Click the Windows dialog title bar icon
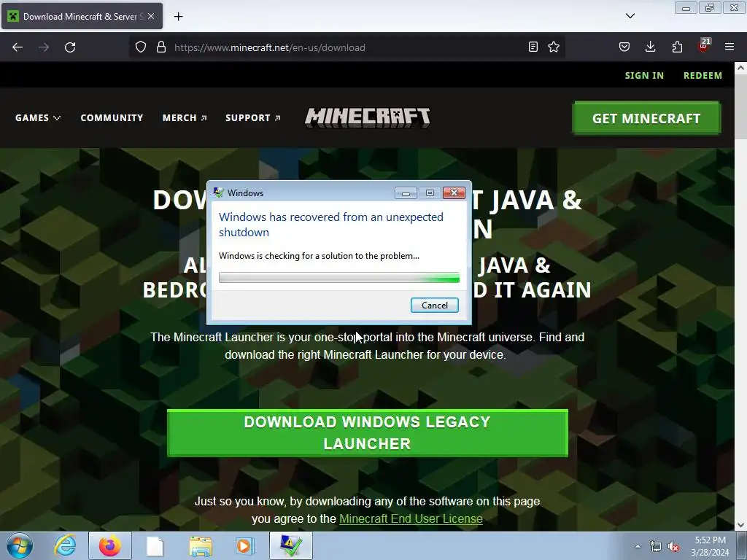747x560 pixels. point(219,192)
